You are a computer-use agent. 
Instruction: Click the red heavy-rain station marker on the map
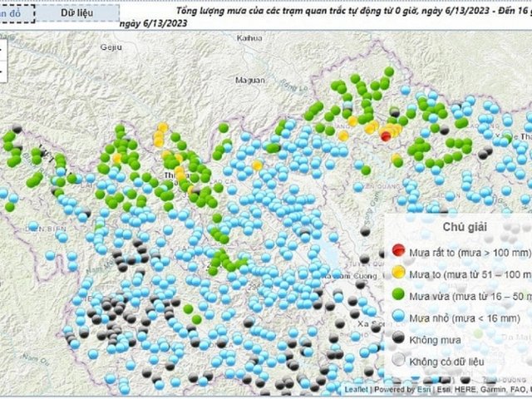coord(386,135)
